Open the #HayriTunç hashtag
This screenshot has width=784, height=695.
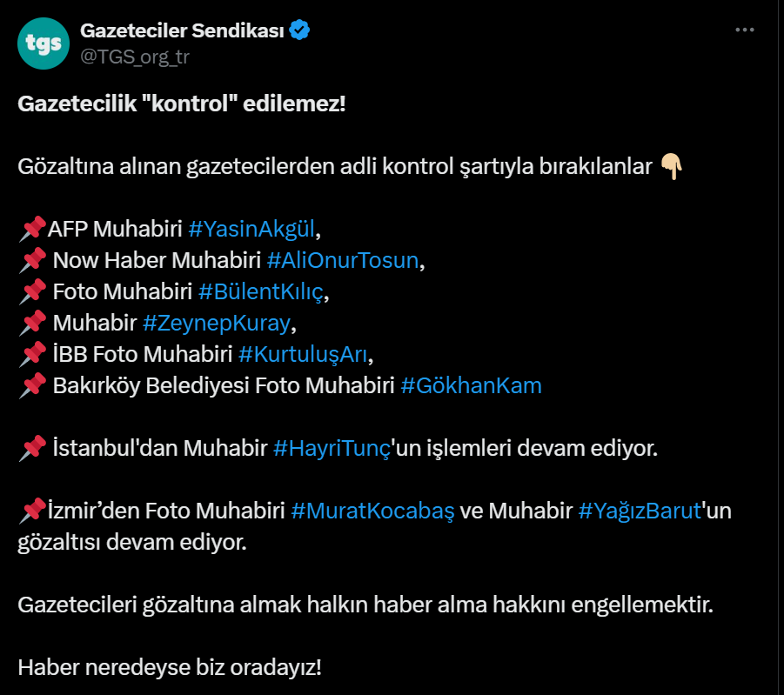click(332, 449)
